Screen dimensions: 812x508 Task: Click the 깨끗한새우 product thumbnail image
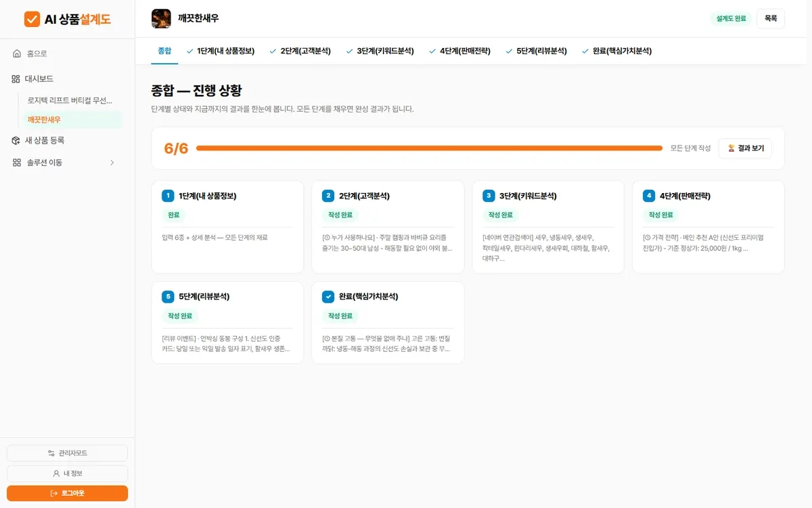pyautogui.click(x=161, y=18)
